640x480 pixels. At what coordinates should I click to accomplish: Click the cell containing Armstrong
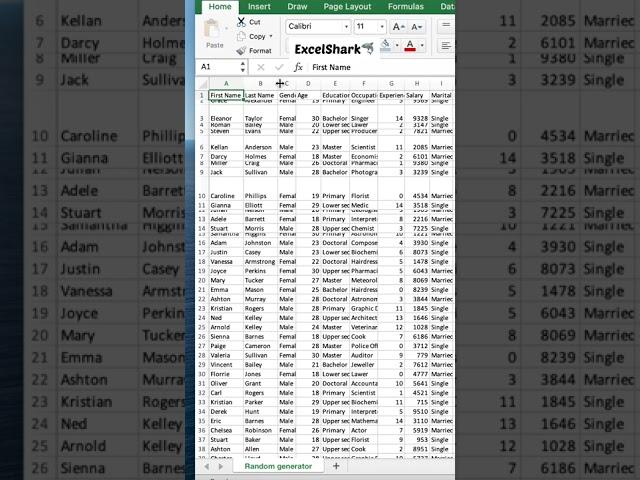click(x=260, y=262)
